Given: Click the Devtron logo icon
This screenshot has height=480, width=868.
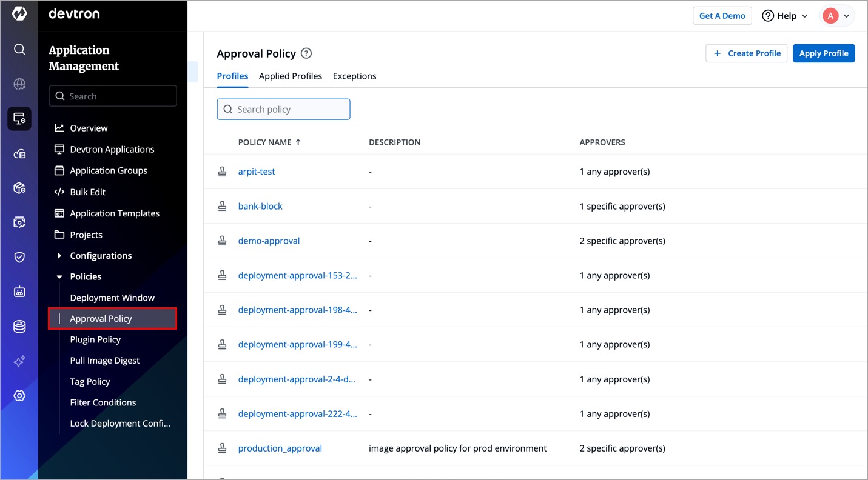Looking at the screenshot, I should 19,14.
